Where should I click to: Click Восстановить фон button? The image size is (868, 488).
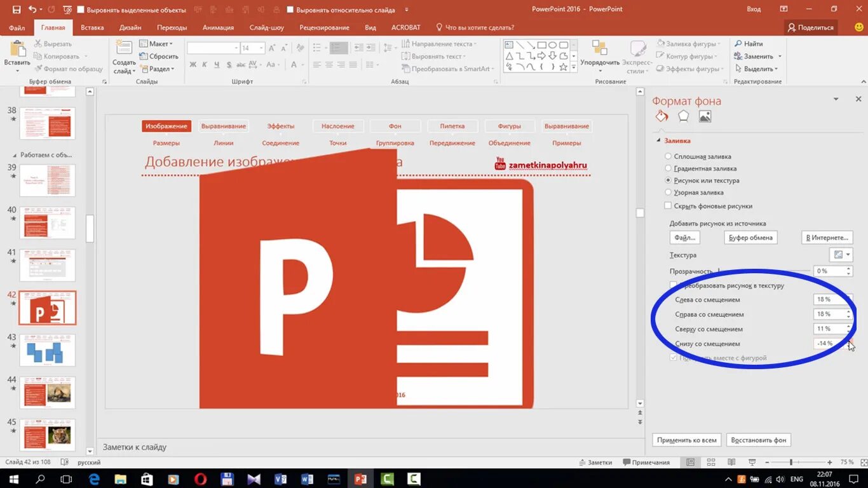coord(759,440)
